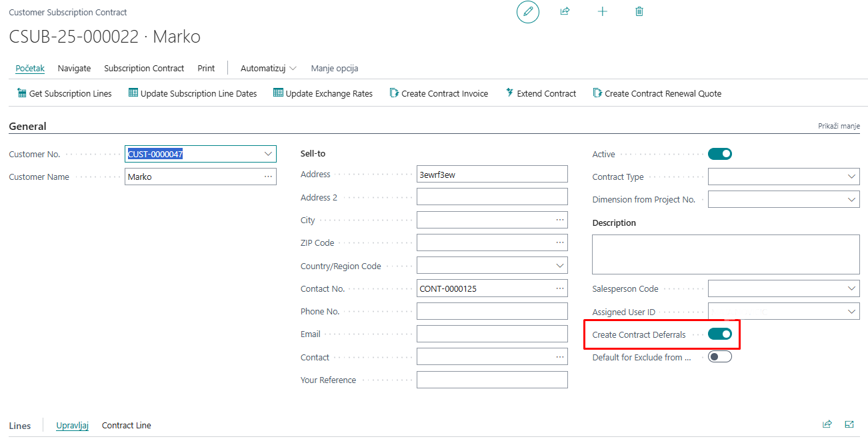Click the share icon at top
Viewport: 868px width, 439px height.
[565, 12]
